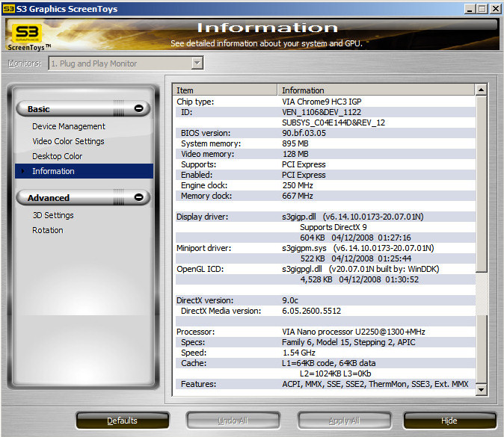Click the Apply All button
The image size is (504, 437).
click(x=344, y=421)
